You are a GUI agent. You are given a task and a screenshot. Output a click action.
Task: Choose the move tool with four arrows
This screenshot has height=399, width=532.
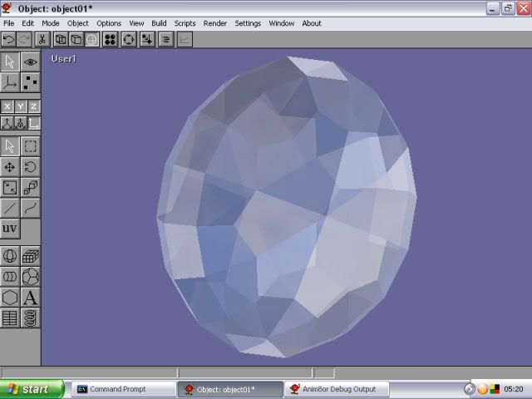[x=10, y=167]
